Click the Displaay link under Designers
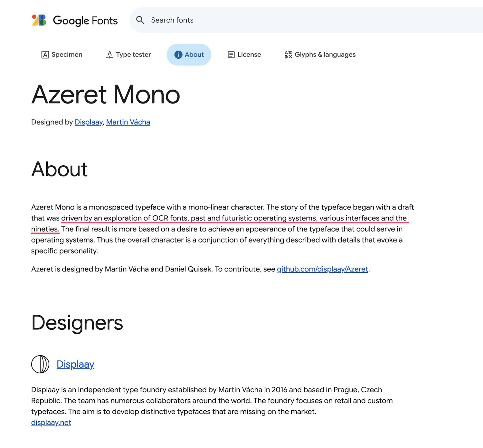Screen dimensions: 483x448 75,364
